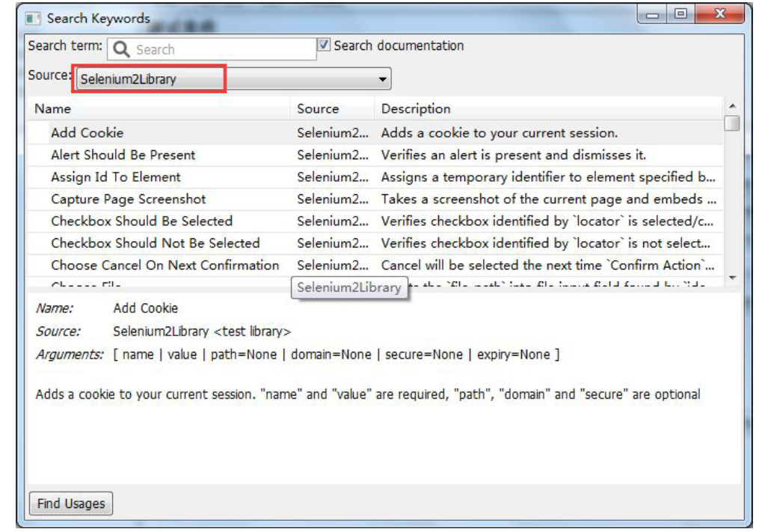Select the Capture Page Screenshot keyword

tap(129, 199)
